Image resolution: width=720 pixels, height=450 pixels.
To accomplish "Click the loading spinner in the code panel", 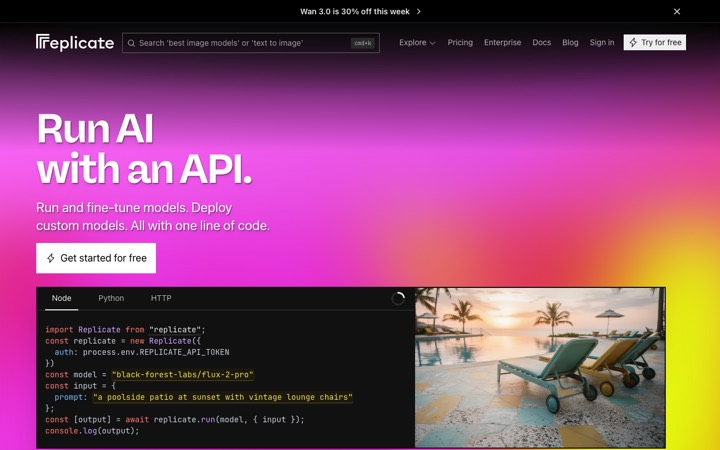I will point(398,298).
